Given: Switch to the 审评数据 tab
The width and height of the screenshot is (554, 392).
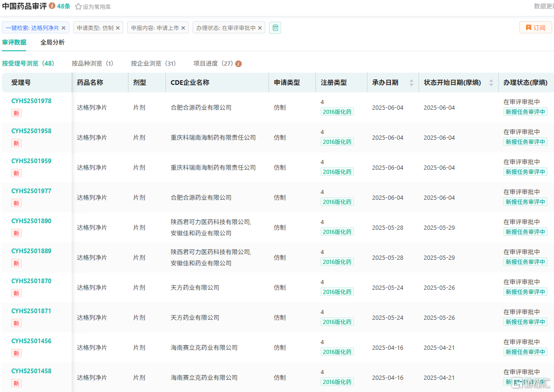Looking at the screenshot, I should pyautogui.click(x=14, y=42).
